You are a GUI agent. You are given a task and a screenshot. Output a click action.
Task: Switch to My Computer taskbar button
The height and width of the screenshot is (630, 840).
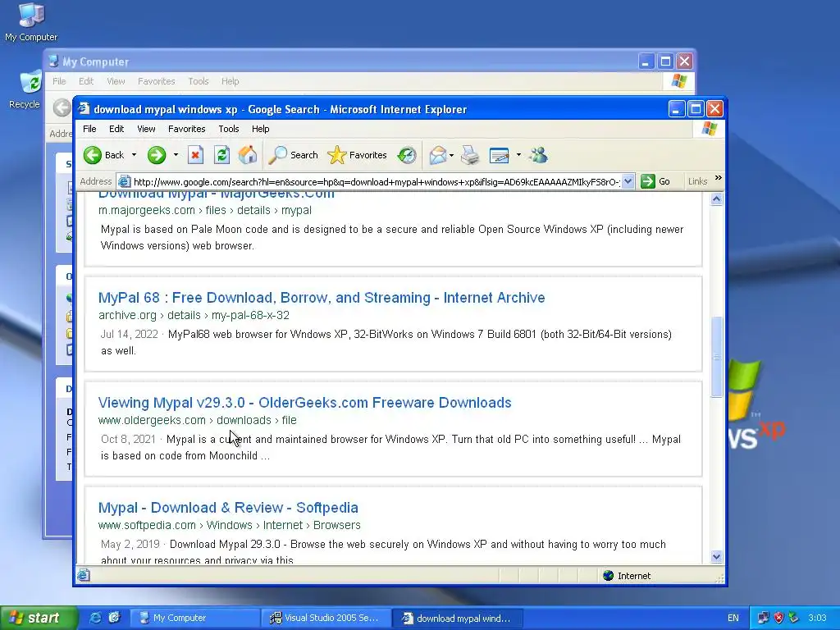[x=195, y=619]
